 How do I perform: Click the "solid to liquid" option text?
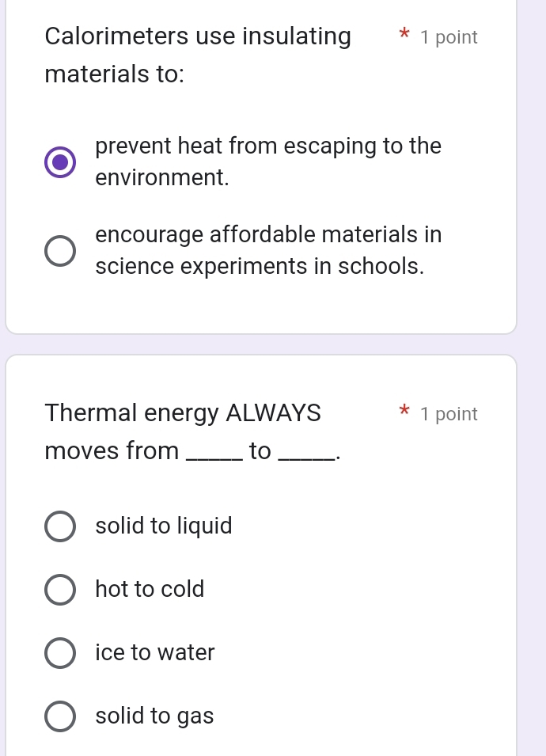(x=164, y=526)
